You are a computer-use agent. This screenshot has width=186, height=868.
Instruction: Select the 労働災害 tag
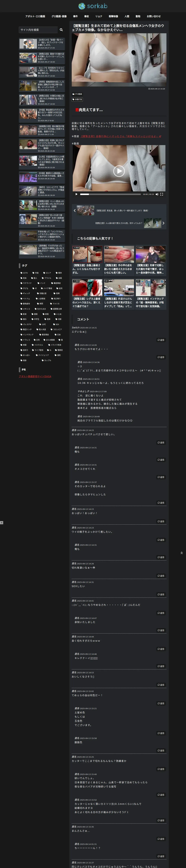click(x=42, y=294)
